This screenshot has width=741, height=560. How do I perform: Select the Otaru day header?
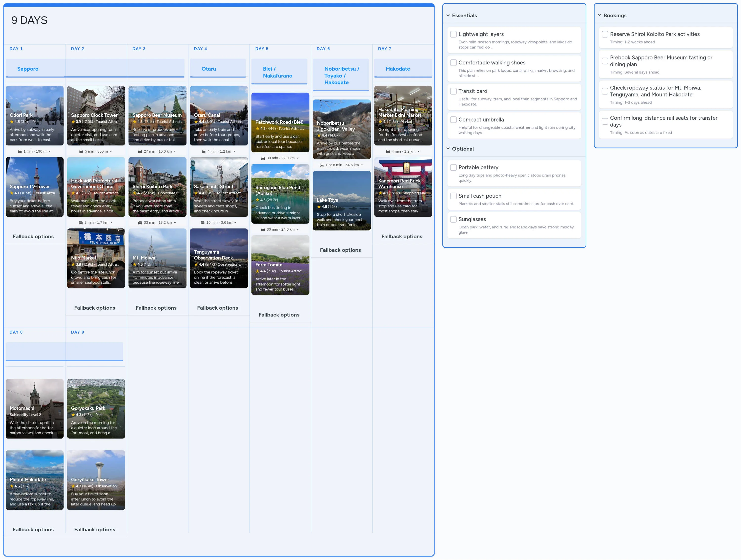[209, 69]
